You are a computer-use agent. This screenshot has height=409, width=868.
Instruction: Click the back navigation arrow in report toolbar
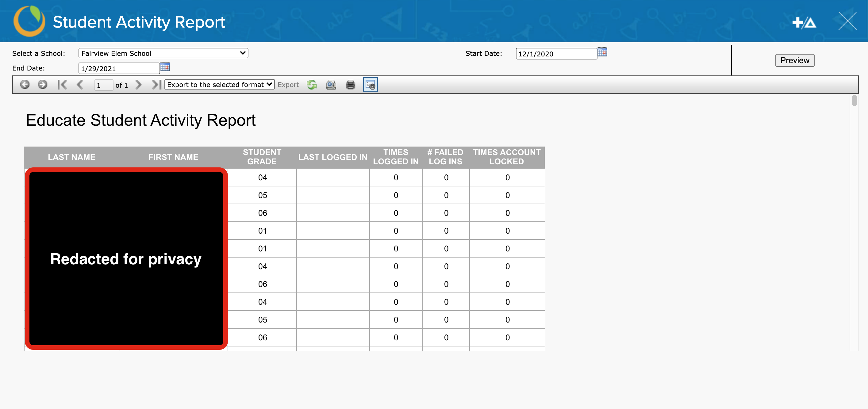point(25,84)
